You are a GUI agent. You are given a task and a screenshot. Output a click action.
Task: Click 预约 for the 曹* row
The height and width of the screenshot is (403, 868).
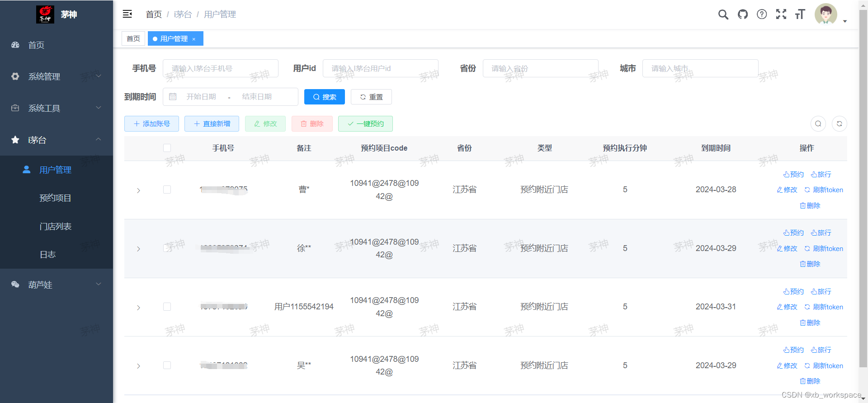click(793, 174)
